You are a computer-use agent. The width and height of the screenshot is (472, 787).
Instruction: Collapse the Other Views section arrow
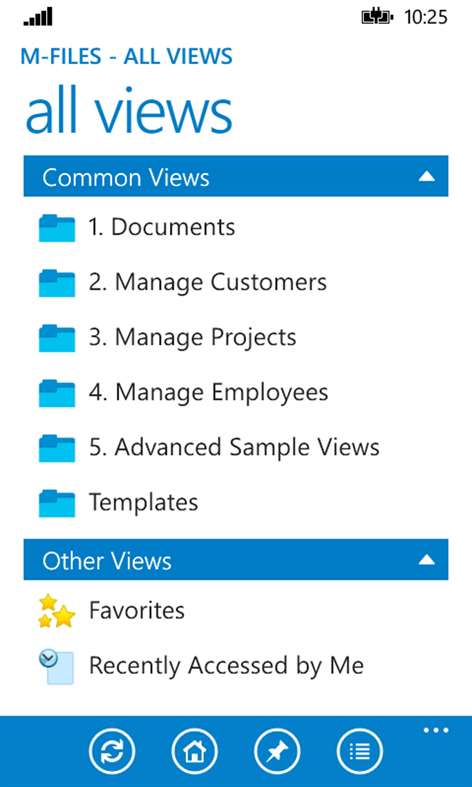click(426, 559)
